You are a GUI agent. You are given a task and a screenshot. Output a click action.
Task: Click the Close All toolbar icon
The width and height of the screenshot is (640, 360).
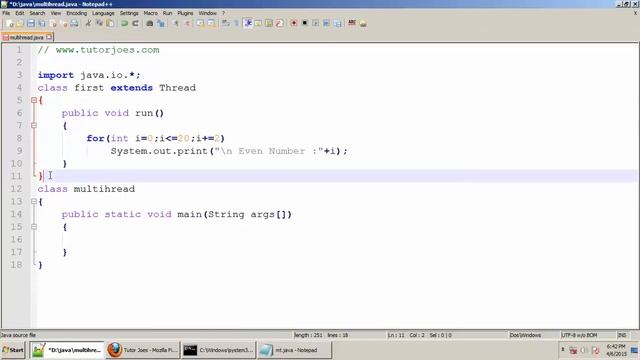64,24
